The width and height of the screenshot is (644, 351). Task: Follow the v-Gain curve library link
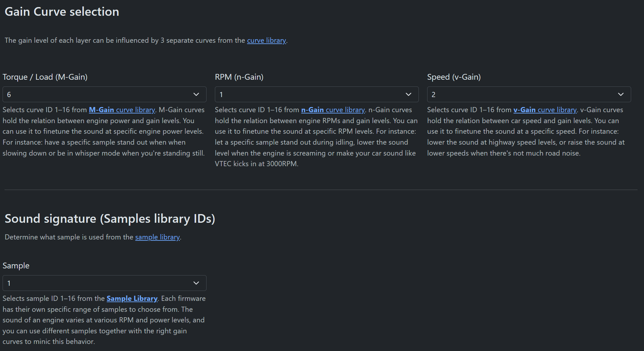(545, 110)
